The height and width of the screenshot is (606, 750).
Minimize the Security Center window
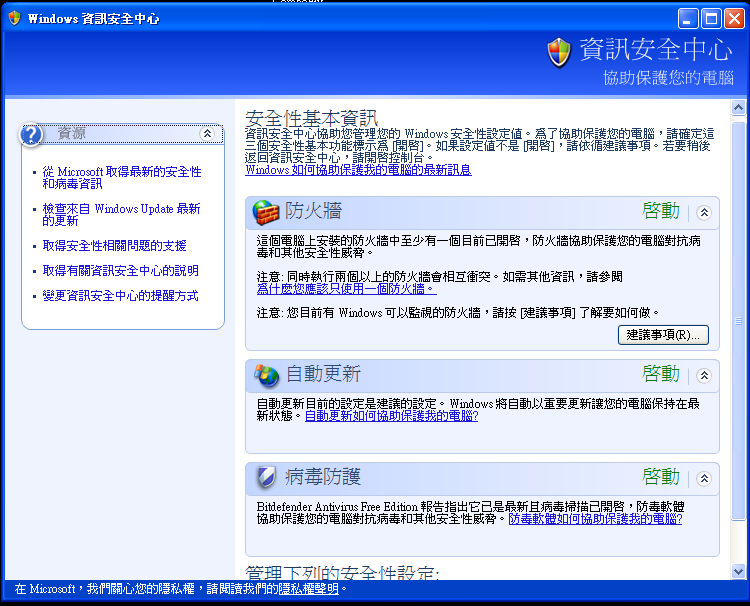click(x=688, y=19)
